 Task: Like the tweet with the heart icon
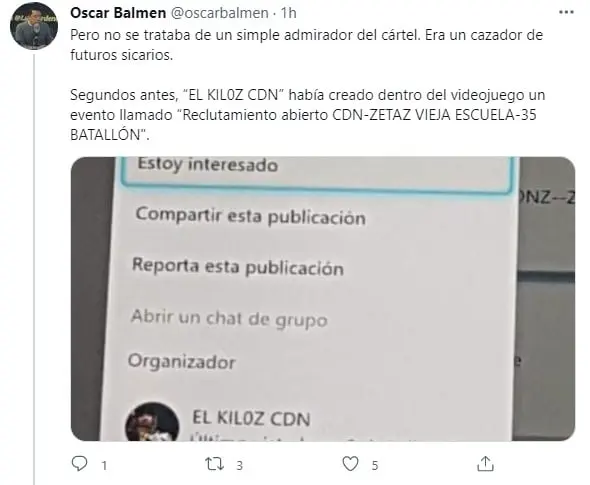pos(350,464)
